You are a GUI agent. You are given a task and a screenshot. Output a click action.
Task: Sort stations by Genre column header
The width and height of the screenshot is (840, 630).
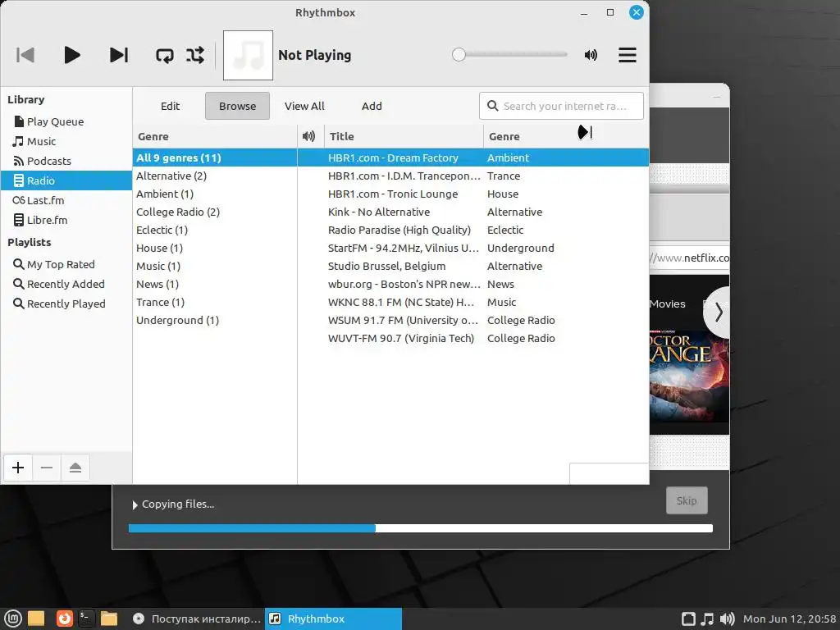566,137
